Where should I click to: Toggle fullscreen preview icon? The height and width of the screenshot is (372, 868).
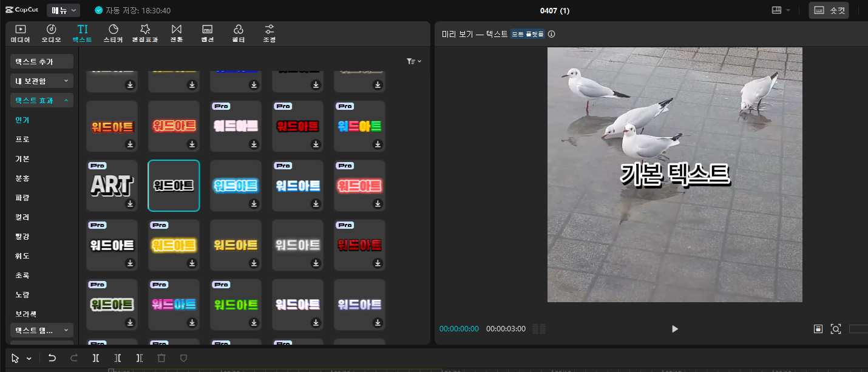[x=836, y=329]
